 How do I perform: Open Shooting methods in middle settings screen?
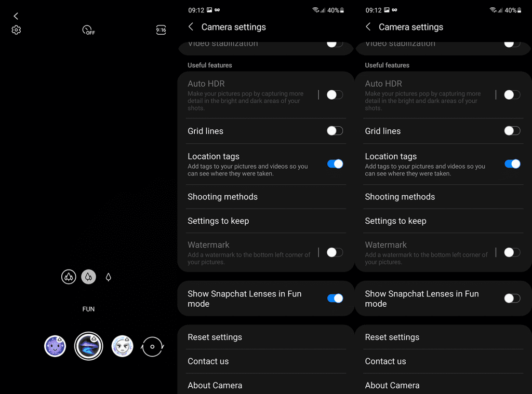pyautogui.click(x=266, y=197)
